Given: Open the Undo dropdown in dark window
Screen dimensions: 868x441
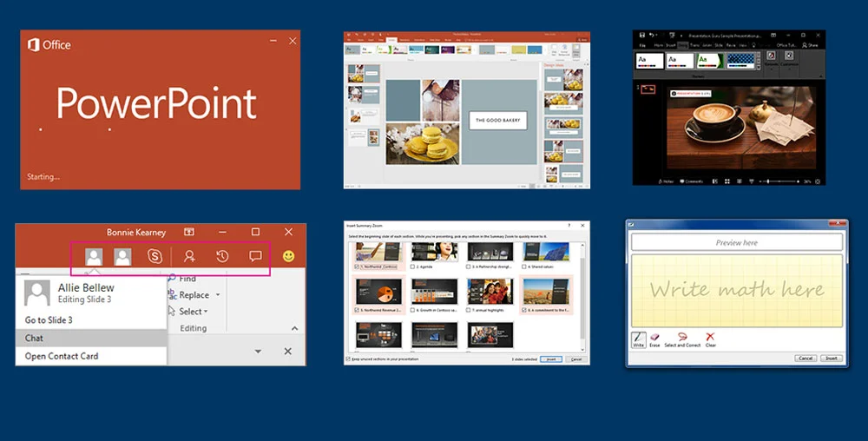Looking at the screenshot, I should click(x=656, y=35).
